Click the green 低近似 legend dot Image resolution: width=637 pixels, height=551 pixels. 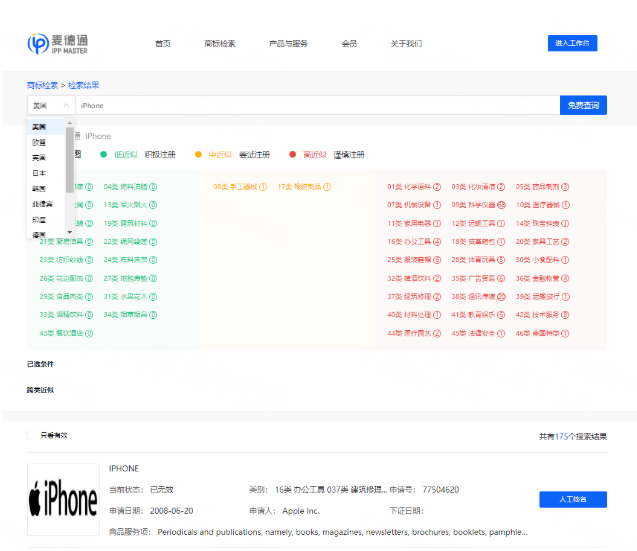coord(104,154)
